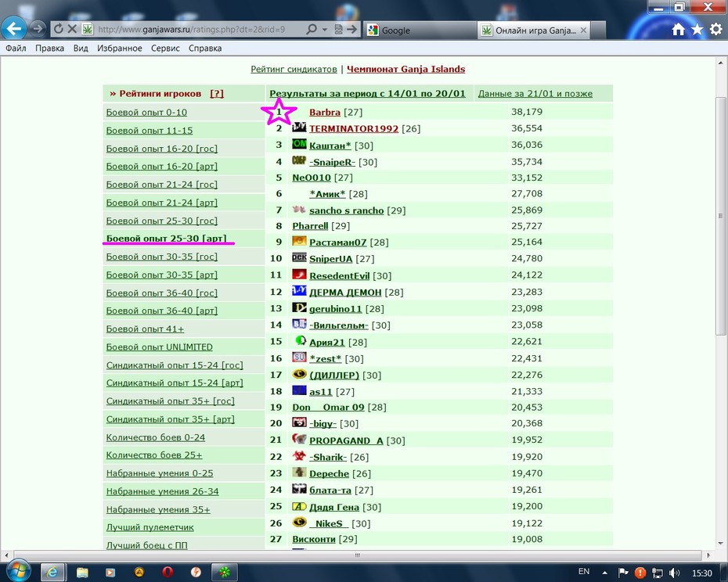This screenshot has height=582, width=728.
Task: Open player TERMINATOR1992 profile
Action: [x=354, y=128]
